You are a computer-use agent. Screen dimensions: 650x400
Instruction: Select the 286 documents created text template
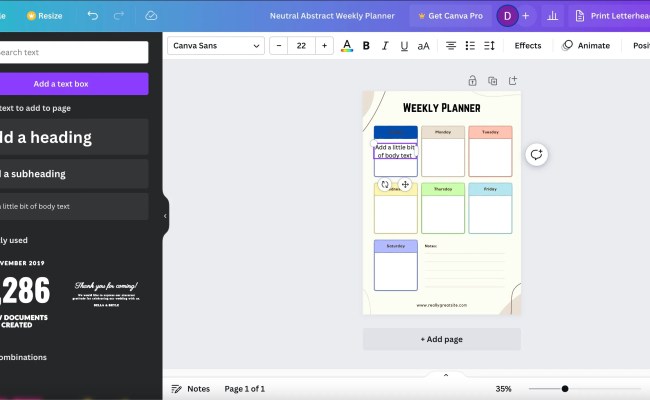(x=25, y=293)
